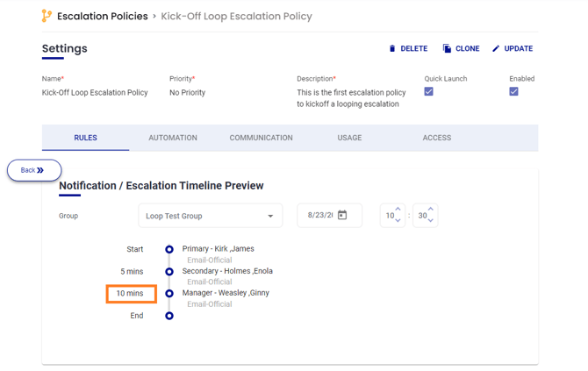Click the Back double-chevron button
This screenshot has width=588, height=371.
pos(34,170)
